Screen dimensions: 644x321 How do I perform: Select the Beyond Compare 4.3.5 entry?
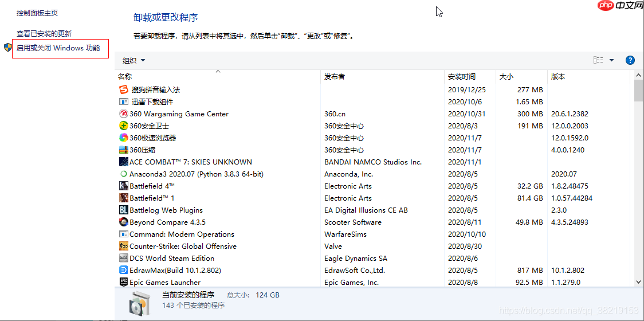167,222
